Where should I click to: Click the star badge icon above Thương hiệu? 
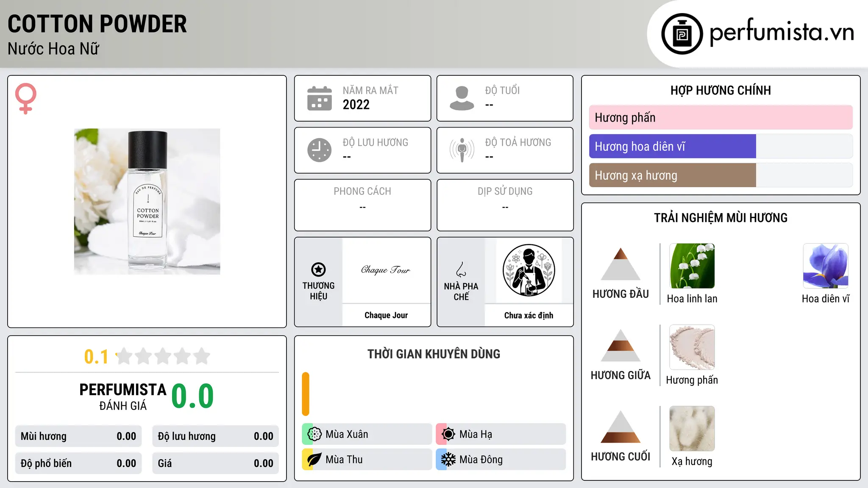click(x=318, y=269)
